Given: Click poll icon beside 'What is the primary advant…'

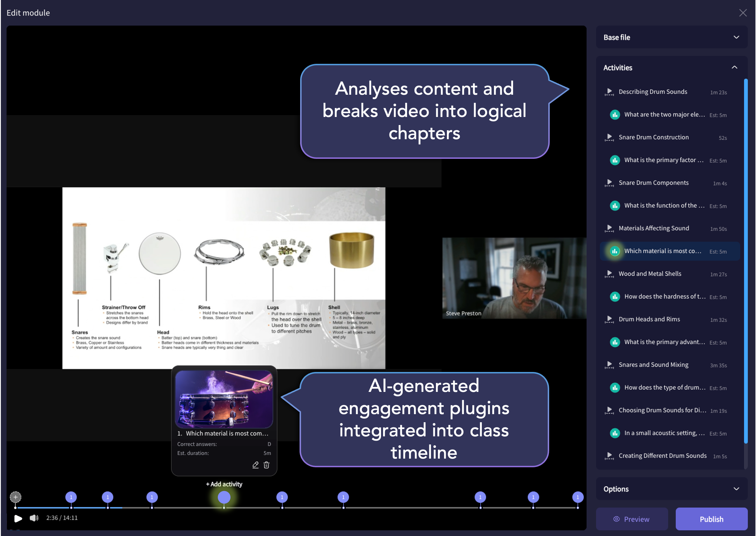Looking at the screenshot, I should click(x=615, y=342).
